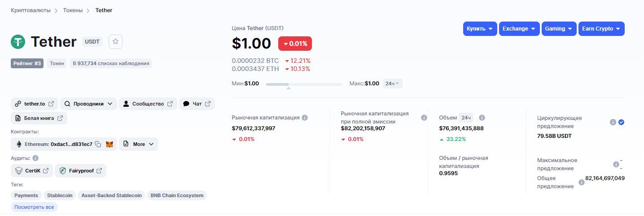Click info icon next to Аудиты
Image resolution: width=644 pixels, height=216 pixels.
click(35, 158)
